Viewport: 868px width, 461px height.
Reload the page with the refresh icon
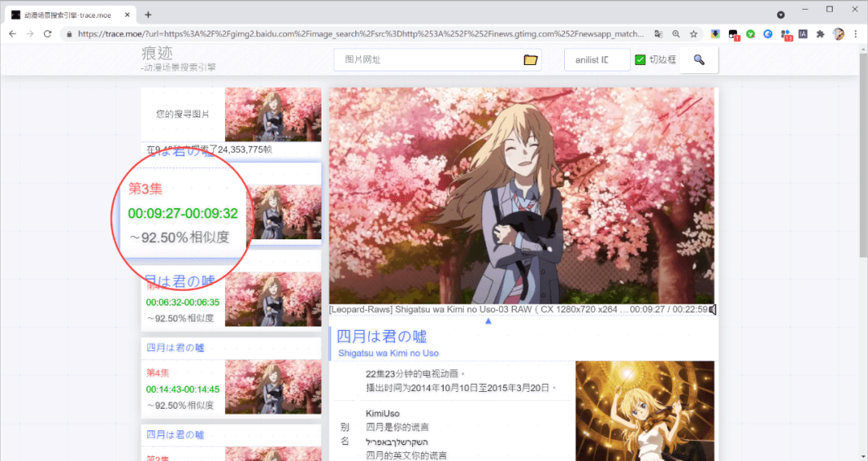(47, 34)
